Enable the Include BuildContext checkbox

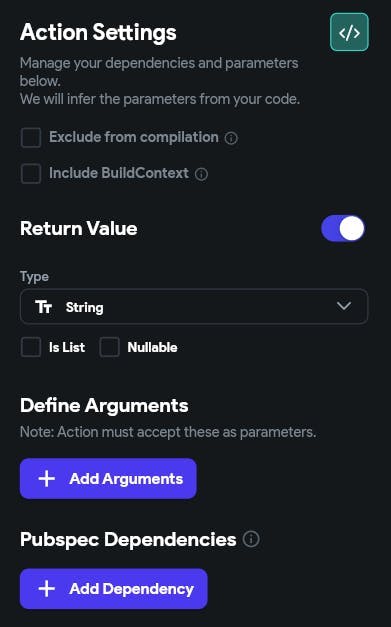click(31, 174)
